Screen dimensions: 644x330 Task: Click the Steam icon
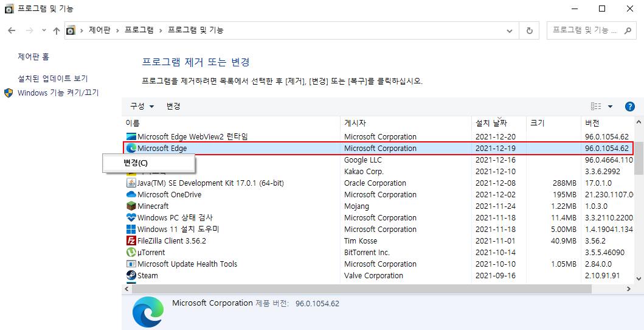[x=131, y=275]
